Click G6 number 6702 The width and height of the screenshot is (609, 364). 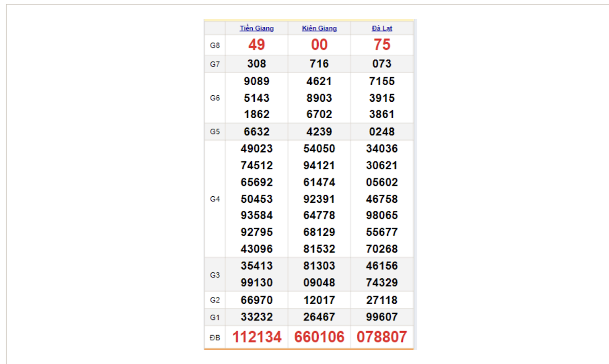pos(319,114)
